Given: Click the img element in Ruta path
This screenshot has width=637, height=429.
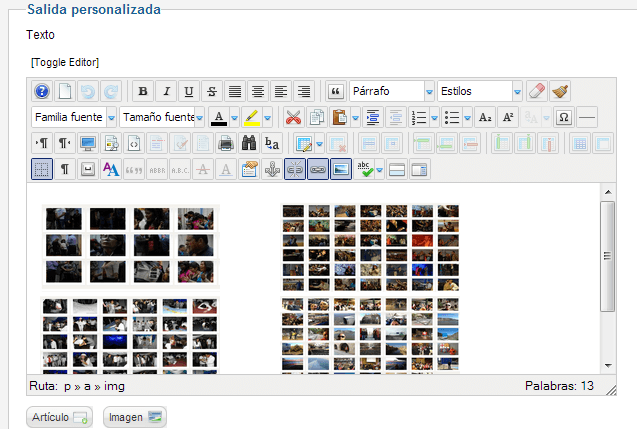Looking at the screenshot, I should pyautogui.click(x=114, y=386).
